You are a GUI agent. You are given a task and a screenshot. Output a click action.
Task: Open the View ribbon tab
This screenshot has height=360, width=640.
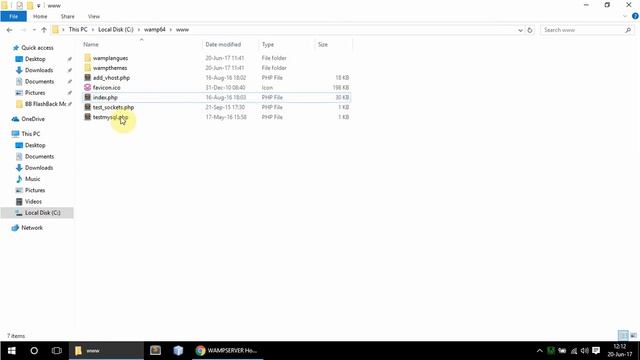pos(93,16)
